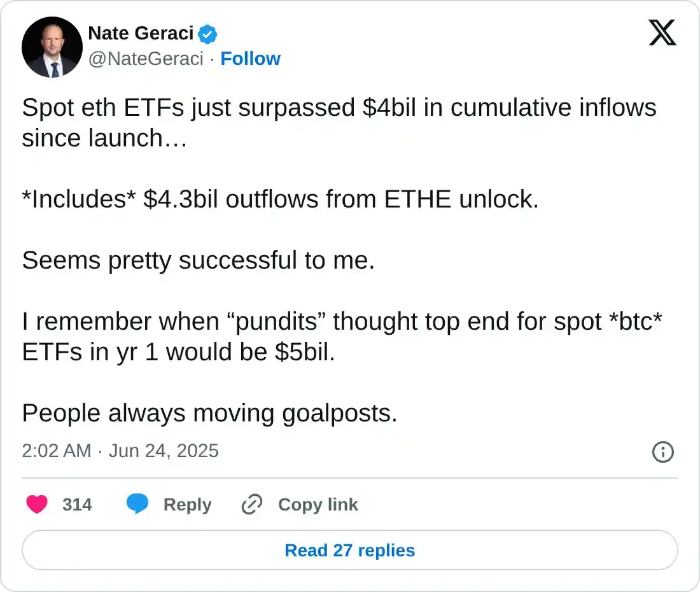Click the copy link chain icon
The height and width of the screenshot is (592, 700).
point(252,505)
